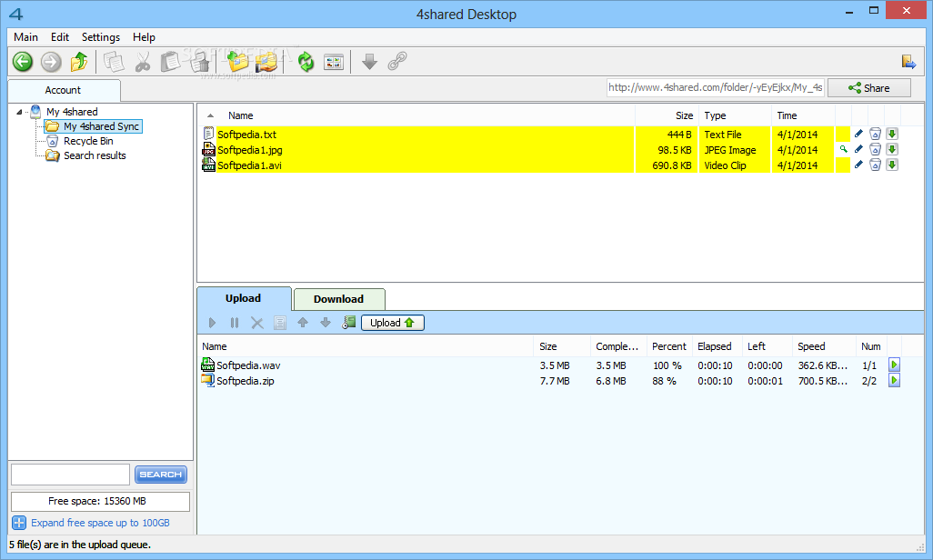Open the Edit menu
Viewport: 933px width, 560px height.
click(x=60, y=37)
